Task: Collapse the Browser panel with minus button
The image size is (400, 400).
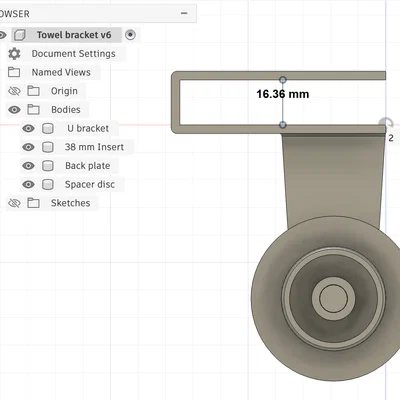Action: click(184, 13)
